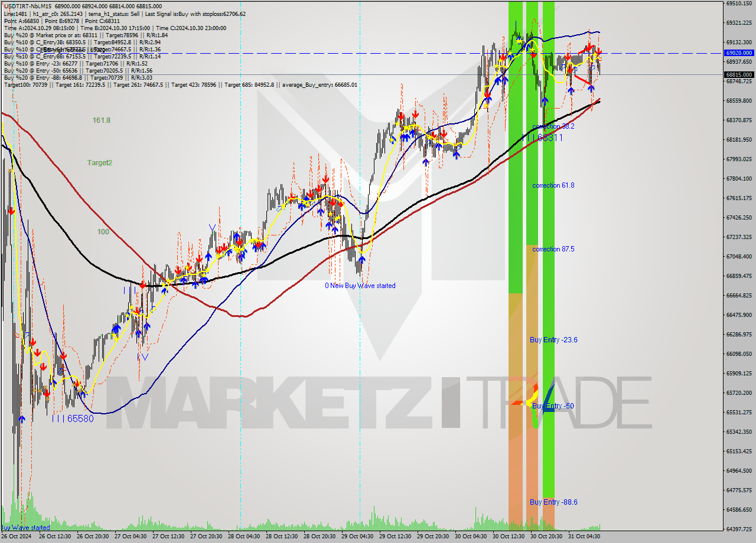This screenshot has height=543, width=756.
Task: Click the 68815.000 current price tag
Action: tap(738, 74)
